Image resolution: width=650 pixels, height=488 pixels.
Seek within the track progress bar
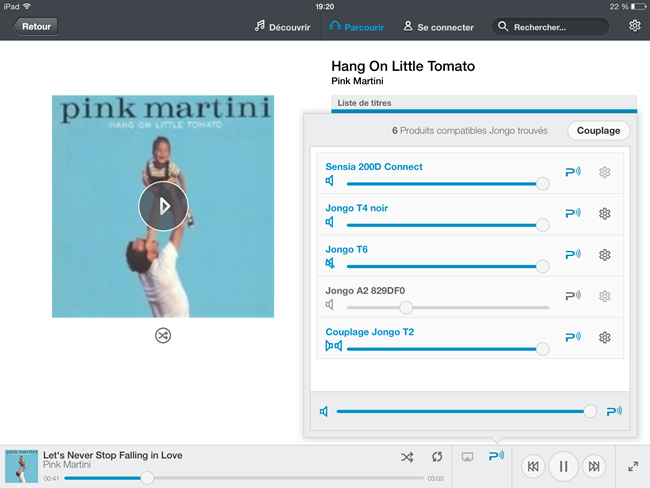pyautogui.click(x=244, y=478)
